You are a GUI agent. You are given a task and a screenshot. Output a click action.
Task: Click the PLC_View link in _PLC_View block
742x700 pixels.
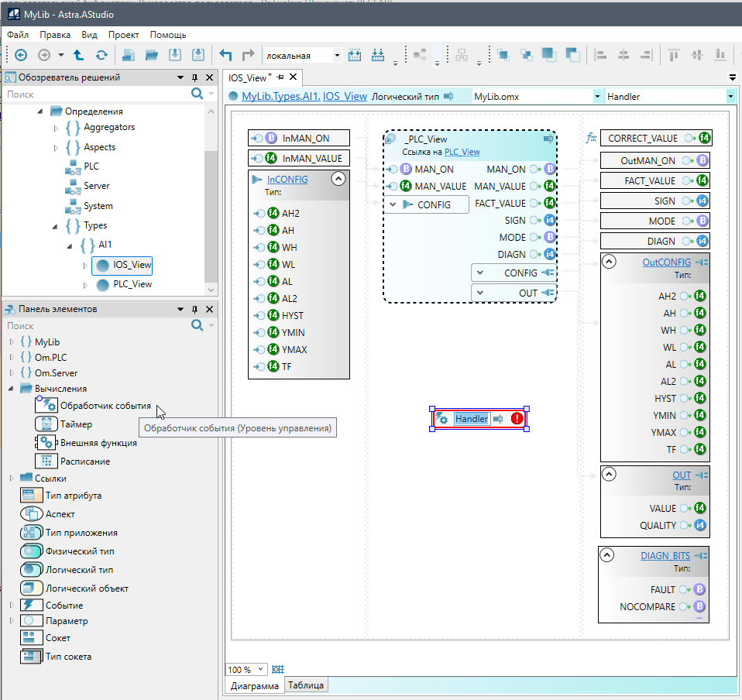[462, 152]
